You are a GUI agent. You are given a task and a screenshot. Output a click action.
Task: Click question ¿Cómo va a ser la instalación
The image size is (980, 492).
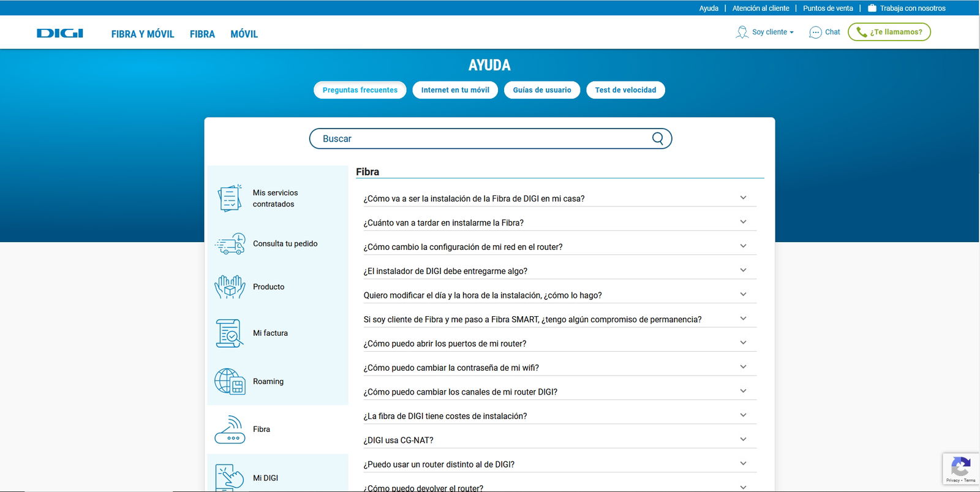tap(474, 199)
